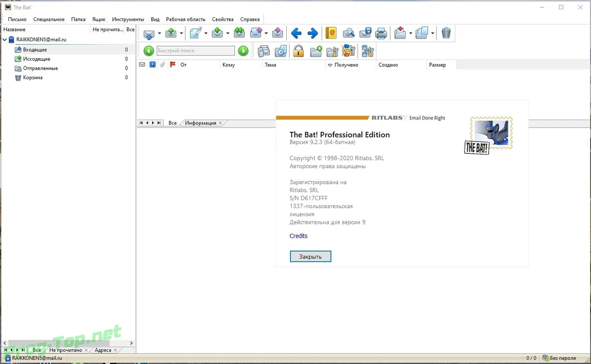The width and height of the screenshot is (591, 364).
Task: Click the stacked envelopes dispatcher icon
Action: click(x=264, y=51)
